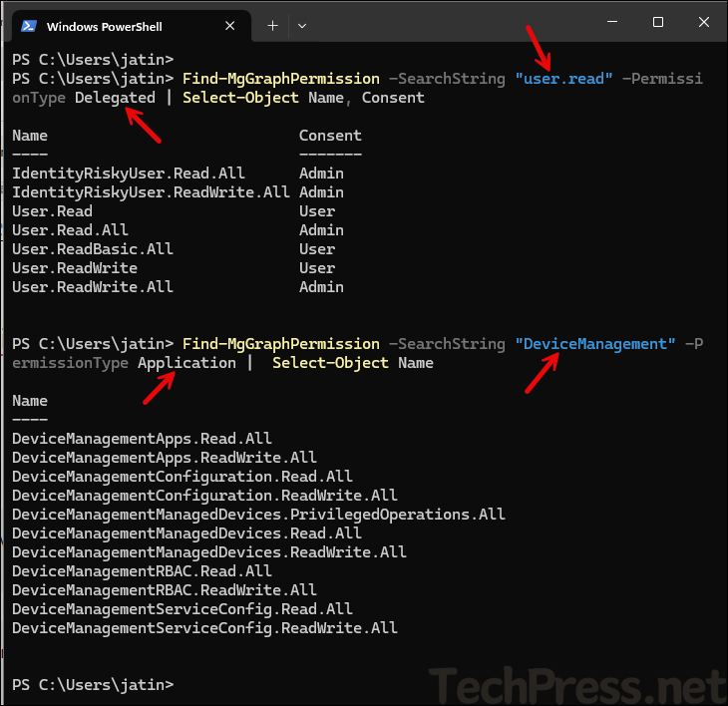Click the User.ReadBasic.All permission row
728x706 pixels.
[93, 249]
